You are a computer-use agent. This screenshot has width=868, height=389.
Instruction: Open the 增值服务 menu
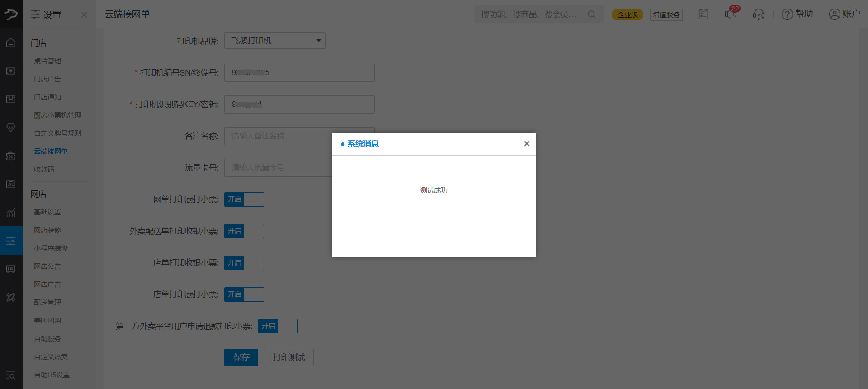[x=666, y=14]
